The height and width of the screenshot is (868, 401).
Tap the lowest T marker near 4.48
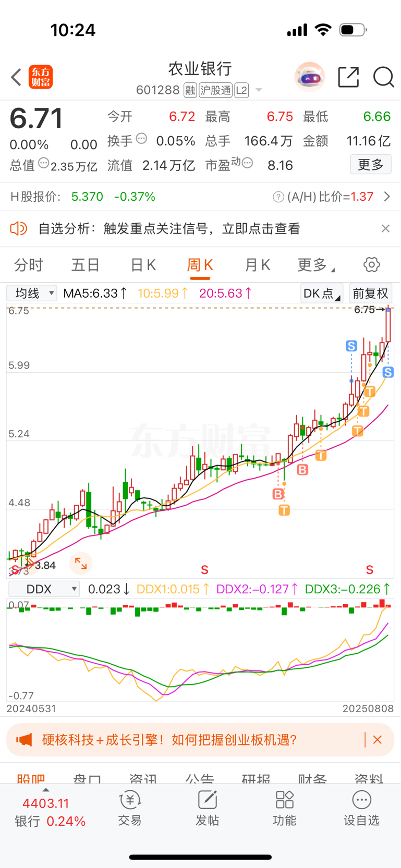click(284, 510)
